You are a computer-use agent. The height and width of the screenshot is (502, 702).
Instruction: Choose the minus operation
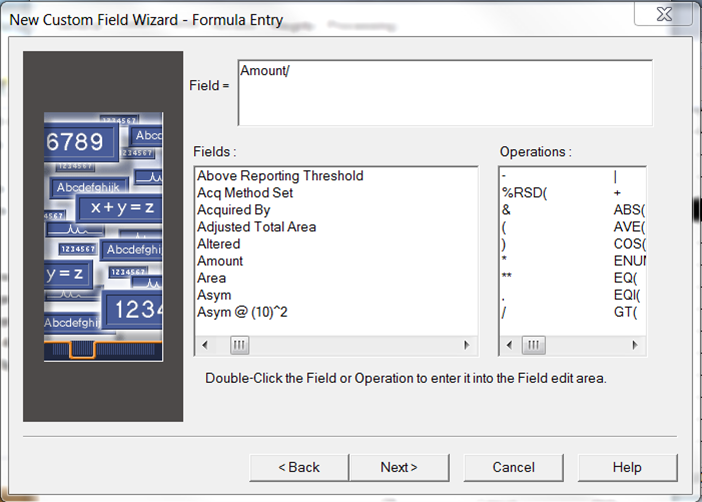tap(504, 176)
